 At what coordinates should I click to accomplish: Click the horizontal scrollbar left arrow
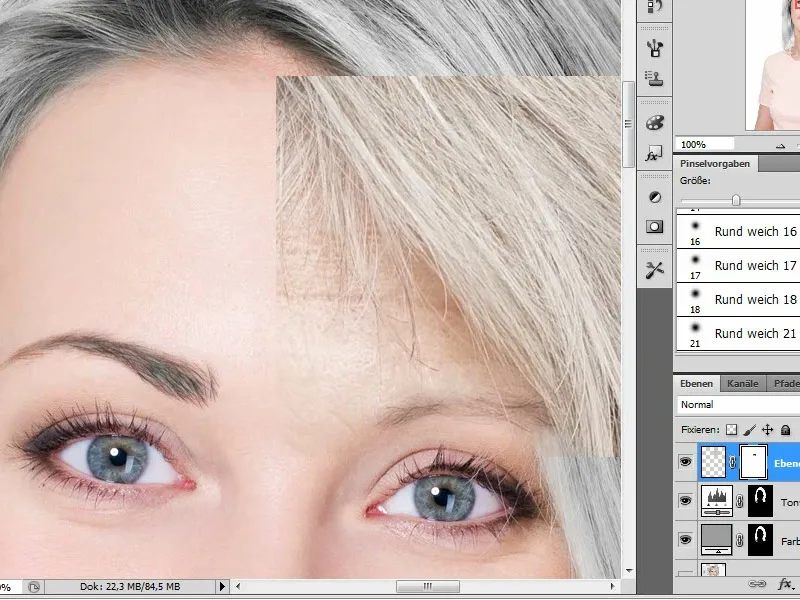coord(238,587)
